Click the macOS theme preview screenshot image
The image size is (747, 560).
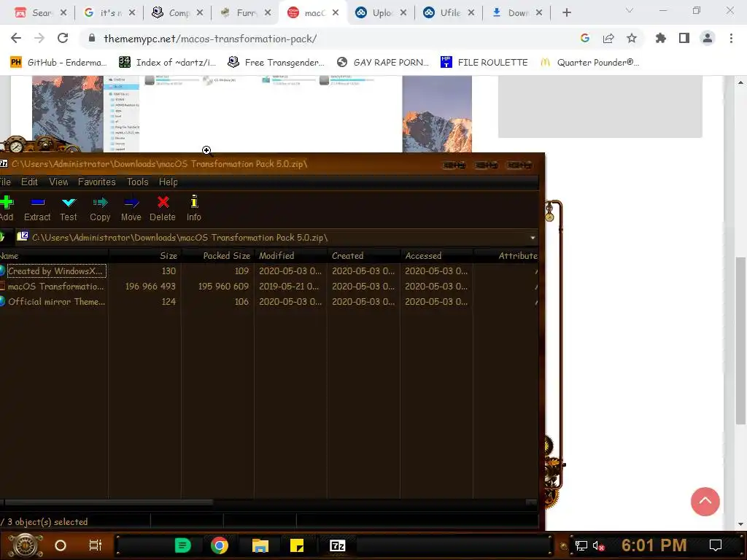(252, 114)
